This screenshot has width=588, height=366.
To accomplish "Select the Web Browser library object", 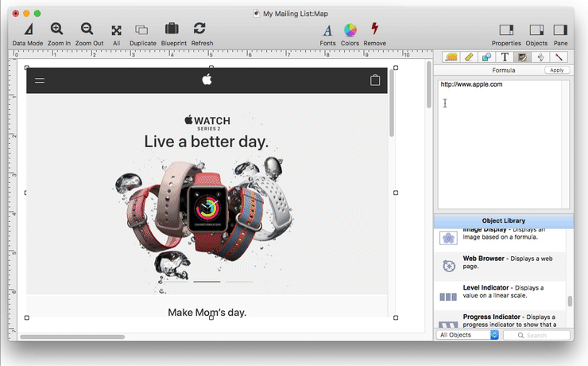I will point(500,266).
